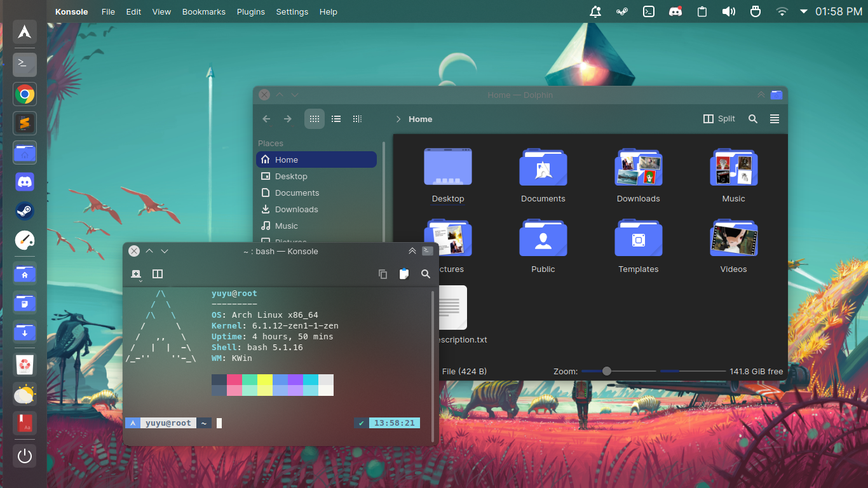Open the Bookmarks menu
The height and width of the screenshot is (488, 868).
tap(204, 11)
